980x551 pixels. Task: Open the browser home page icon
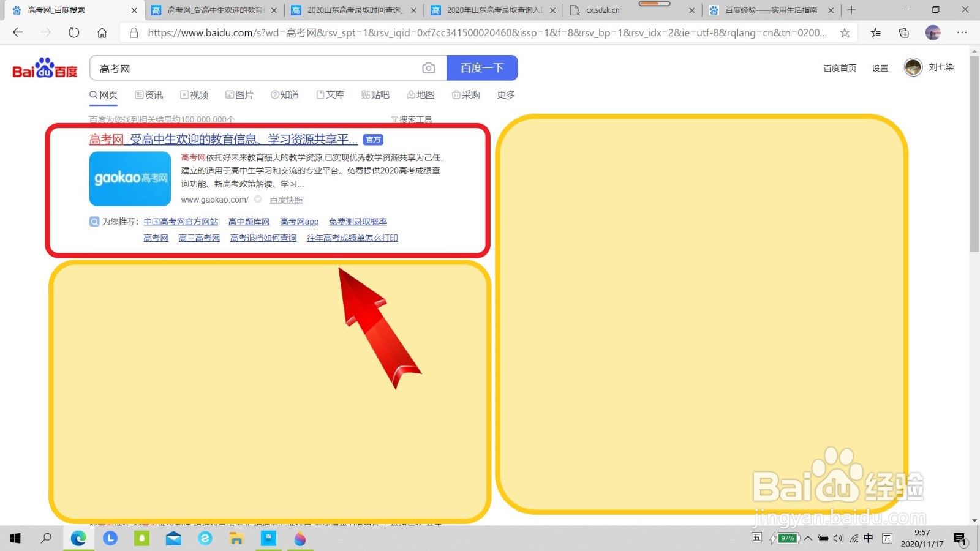coord(102,32)
